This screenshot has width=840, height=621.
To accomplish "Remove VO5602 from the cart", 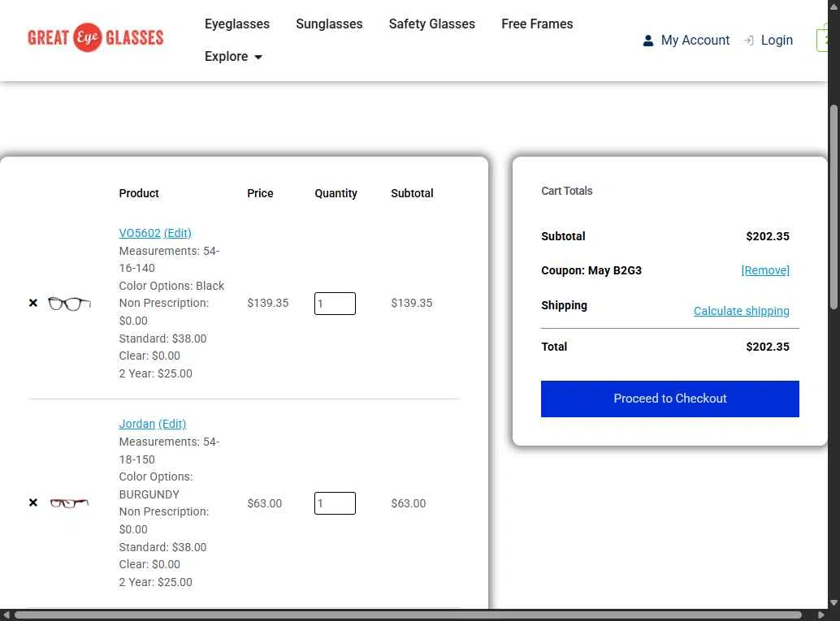I will click(x=33, y=303).
